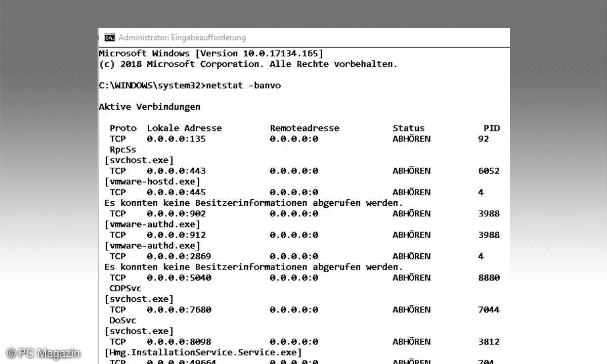The height and width of the screenshot is (364, 607).
Task: Click the "PID" column header
Action: pos(491,128)
